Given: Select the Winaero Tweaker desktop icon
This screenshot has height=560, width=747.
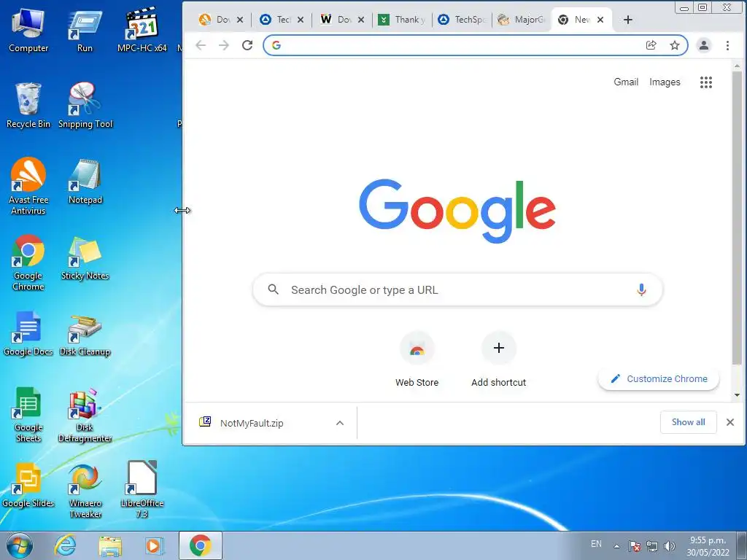Looking at the screenshot, I should tap(85, 491).
